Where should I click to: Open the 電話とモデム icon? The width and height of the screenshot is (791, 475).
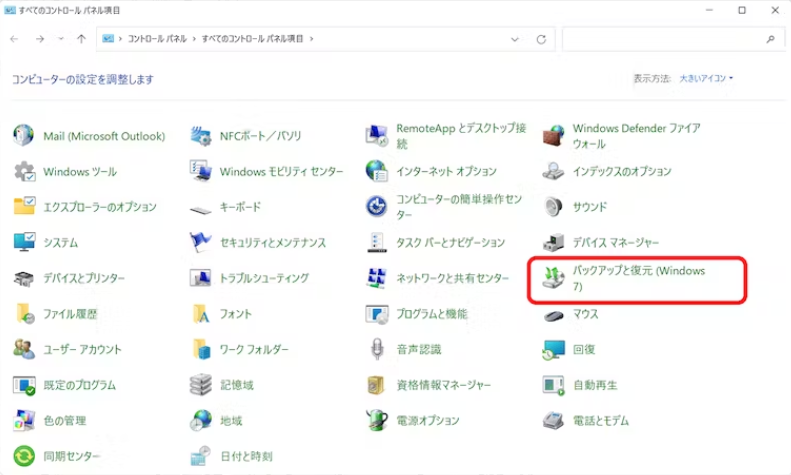553,420
